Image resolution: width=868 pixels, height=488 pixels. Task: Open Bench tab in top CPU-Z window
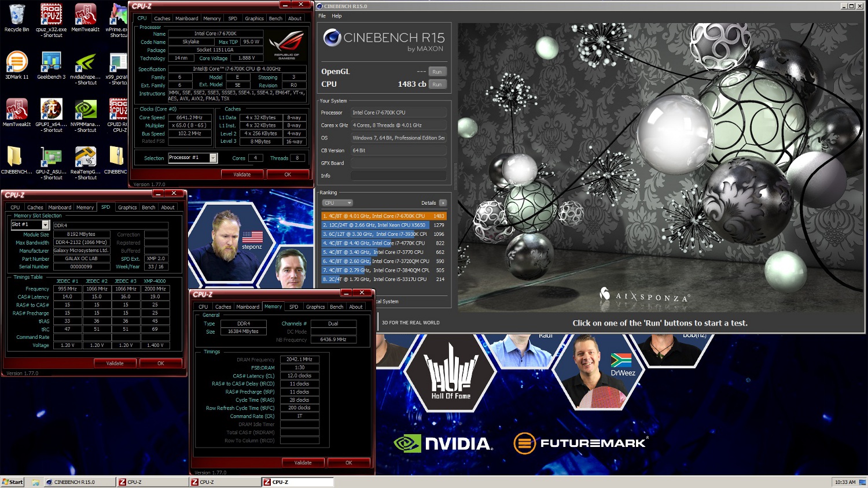(275, 19)
